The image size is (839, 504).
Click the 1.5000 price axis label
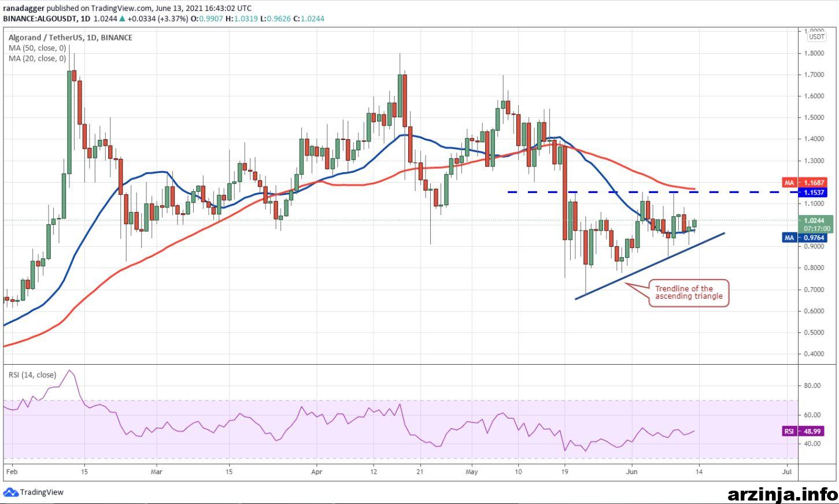coord(815,117)
